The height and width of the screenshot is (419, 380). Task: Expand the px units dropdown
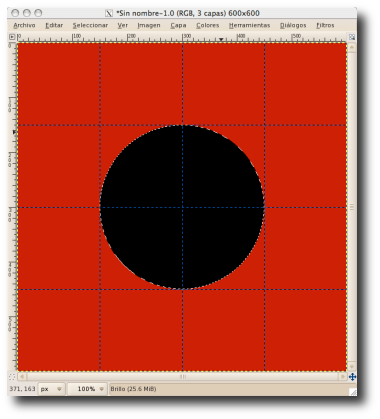pyautogui.click(x=51, y=389)
